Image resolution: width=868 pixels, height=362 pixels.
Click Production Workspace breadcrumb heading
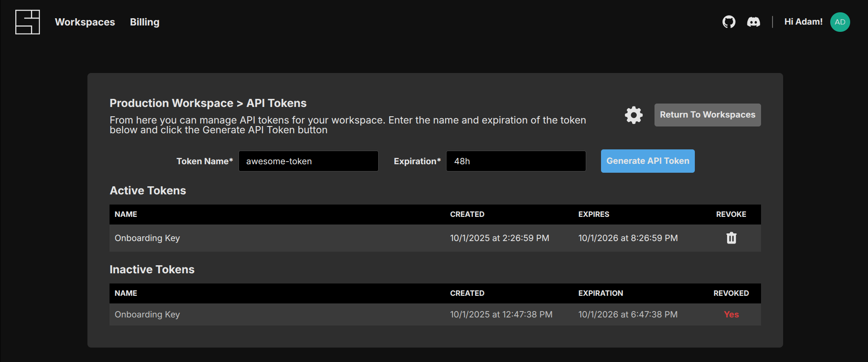[171, 103]
